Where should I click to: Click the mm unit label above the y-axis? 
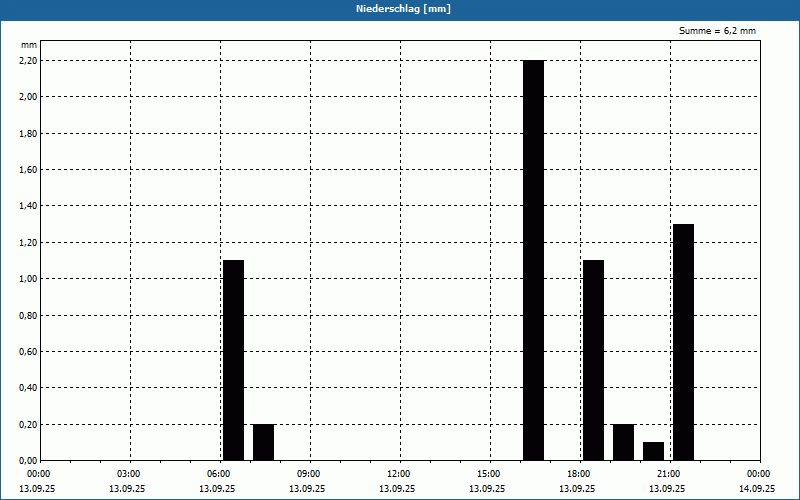(x=29, y=45)
